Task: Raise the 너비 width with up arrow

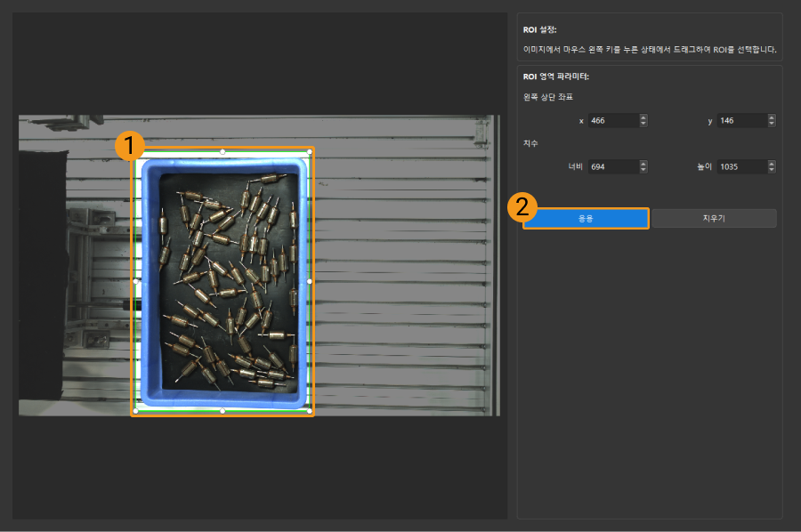Action: 643,164
